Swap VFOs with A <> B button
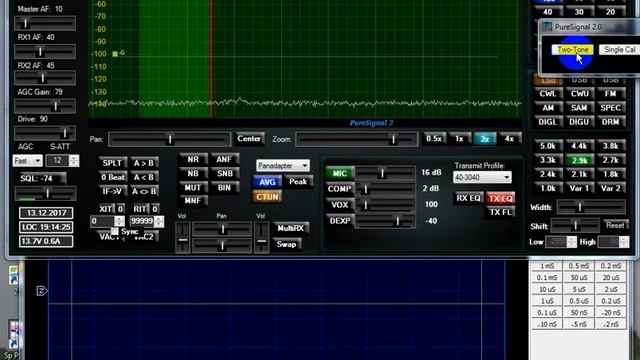The image size is (640, 360). click(x=144, y=191)
